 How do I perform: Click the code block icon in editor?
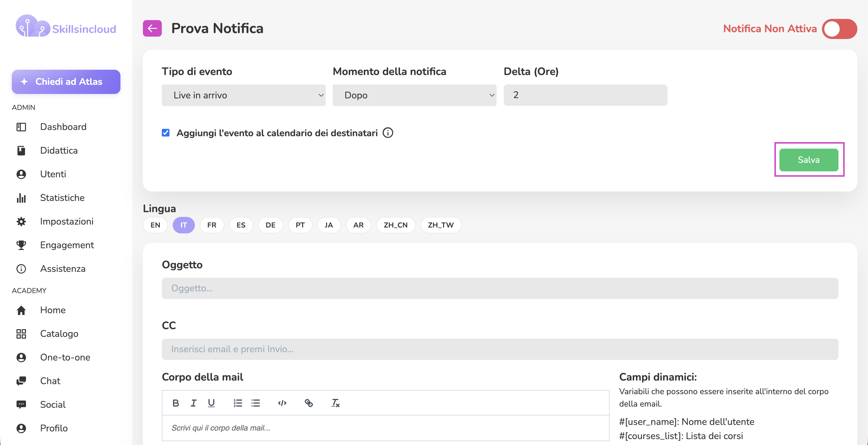point(282,403)
